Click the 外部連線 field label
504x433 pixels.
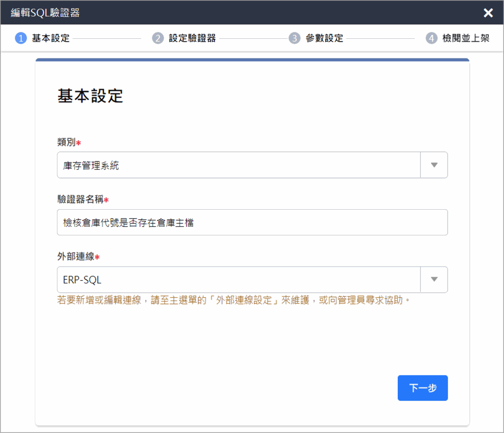76,257
